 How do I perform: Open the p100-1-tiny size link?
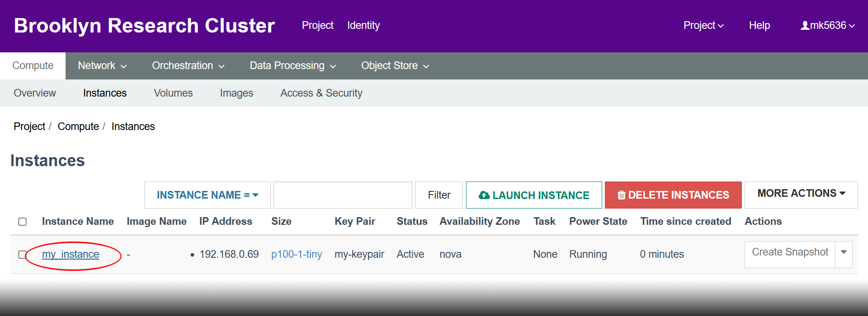297,255
